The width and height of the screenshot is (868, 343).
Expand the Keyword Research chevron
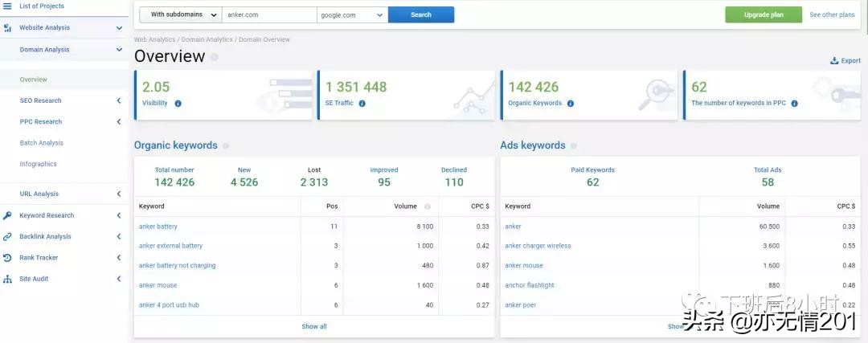[119, 215]
